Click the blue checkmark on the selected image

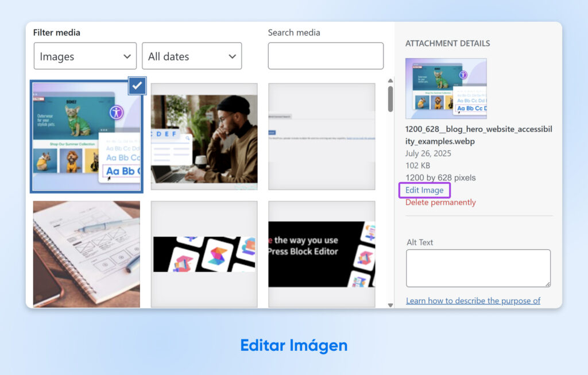[137, 86]
